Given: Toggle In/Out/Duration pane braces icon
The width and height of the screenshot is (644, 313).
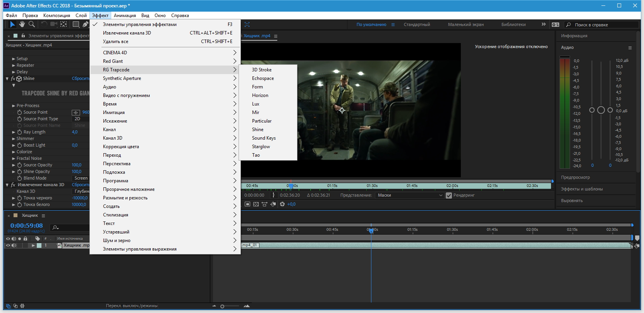Looking at the screenshot, I should coord(22,306).
